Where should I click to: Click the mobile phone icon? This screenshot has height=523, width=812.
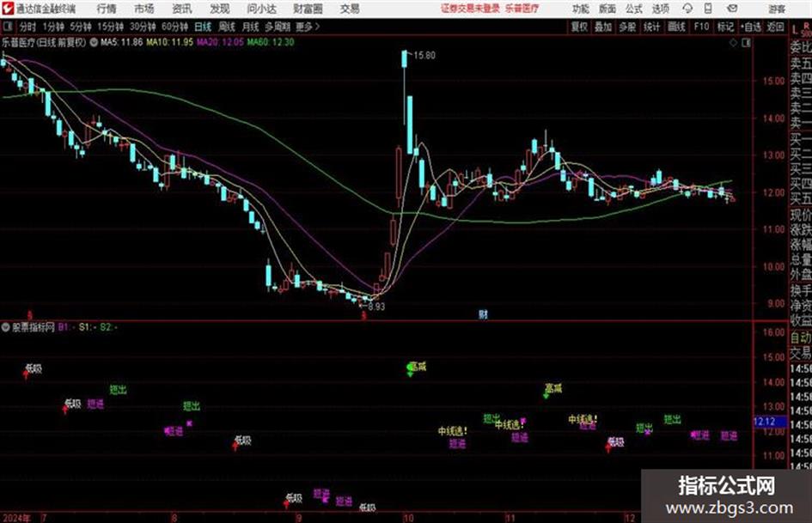coord(708,9)
